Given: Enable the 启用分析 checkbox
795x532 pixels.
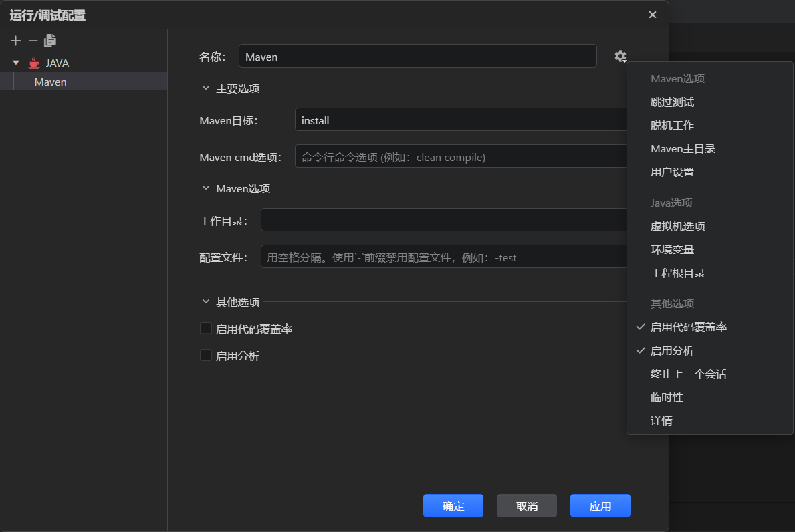Looking at the screenshot, I should (x=206, y=355).
